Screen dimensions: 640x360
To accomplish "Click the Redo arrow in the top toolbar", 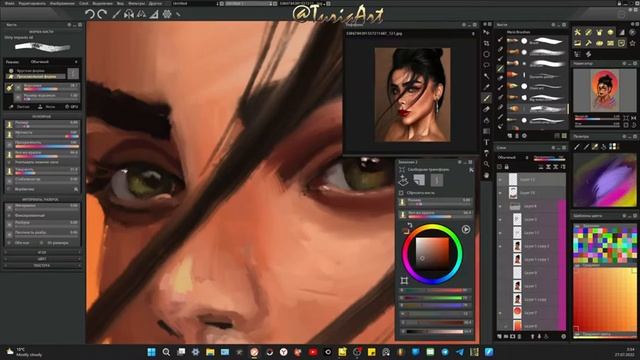I will pyautogui.click(x=102, y=14).
